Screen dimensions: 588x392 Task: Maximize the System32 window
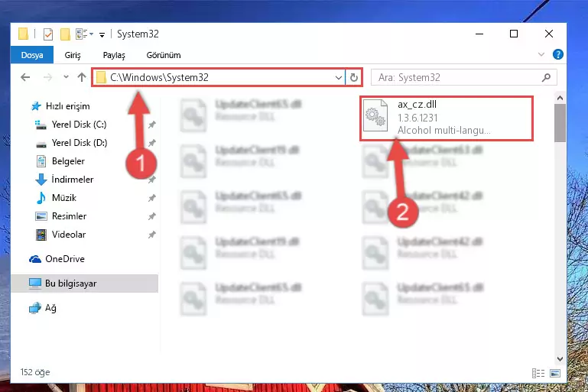[x=514, y=34]
